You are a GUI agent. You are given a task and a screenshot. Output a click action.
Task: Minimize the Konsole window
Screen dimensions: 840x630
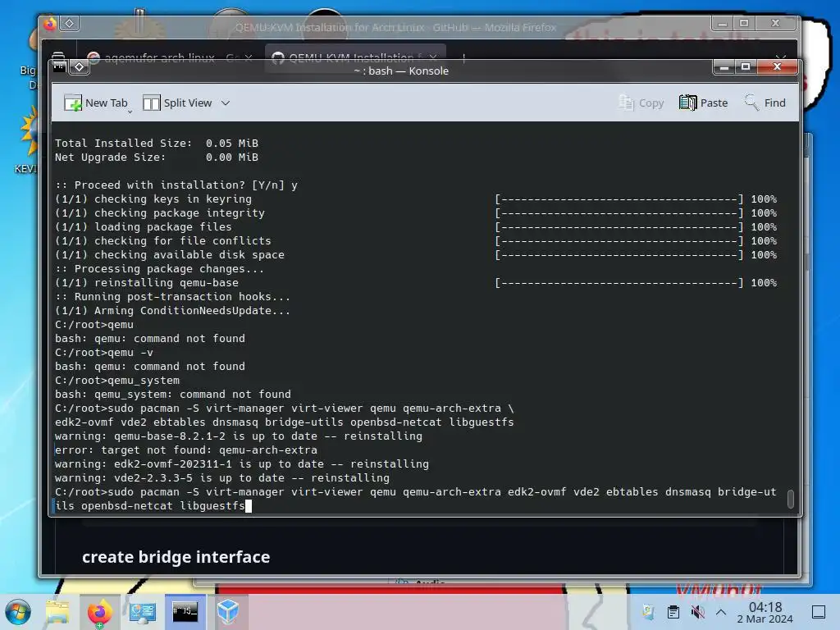tap(725, 67)
